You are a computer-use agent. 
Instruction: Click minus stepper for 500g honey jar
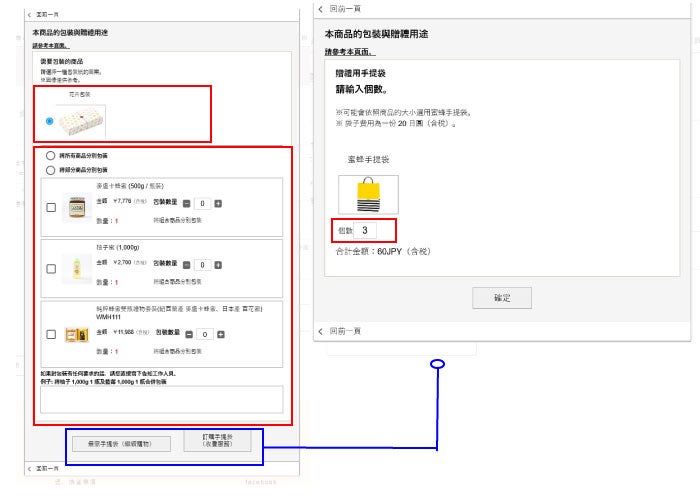186,204
